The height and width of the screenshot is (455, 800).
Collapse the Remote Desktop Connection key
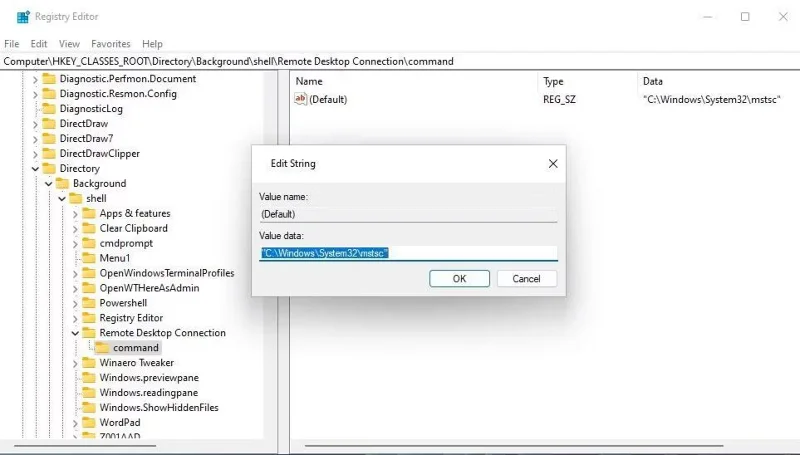click(x=75, y=333)
